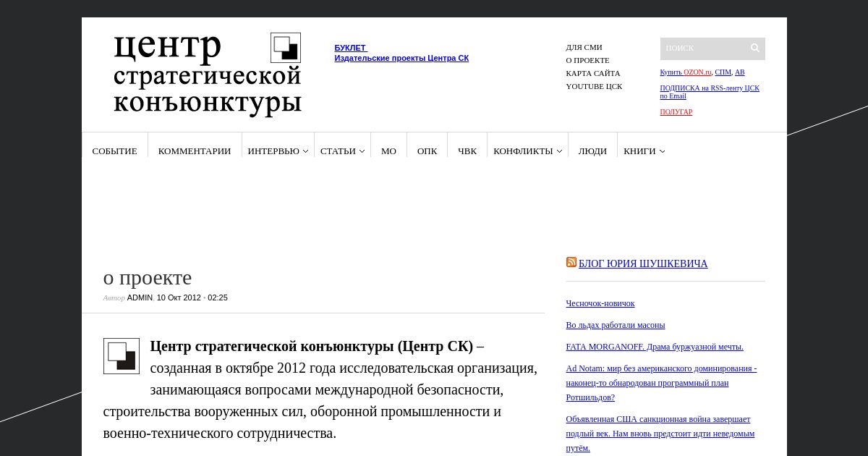Screen dimensions: 868x456
Task: Open Издательские проекты Центра СК link
Action: click(401, 58)
